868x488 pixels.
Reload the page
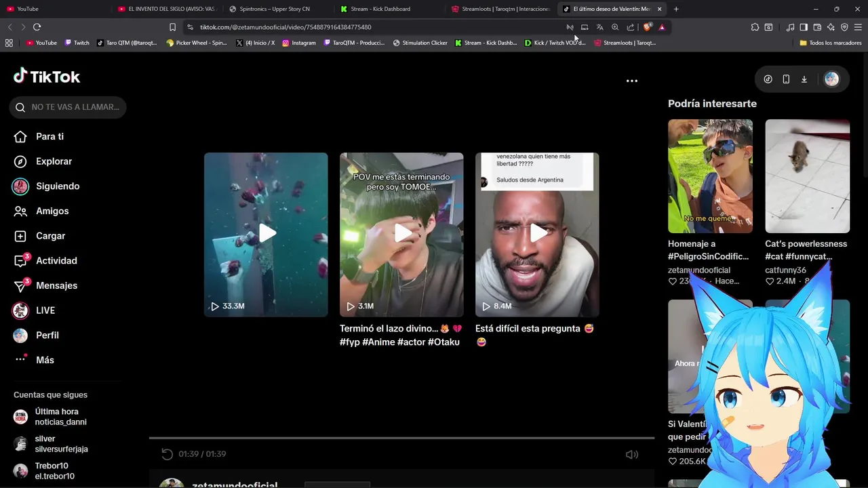pos(37,27)
